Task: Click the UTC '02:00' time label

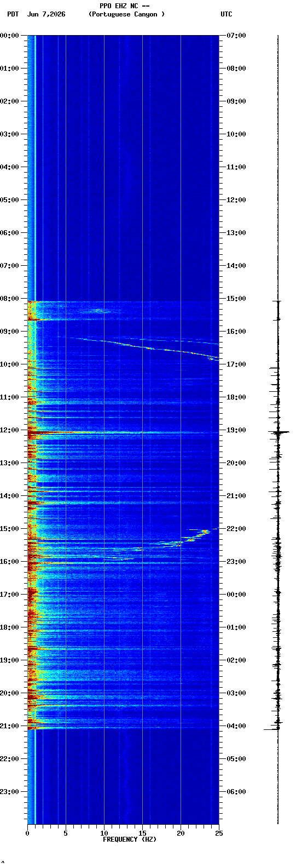Action: (x=236, y=660)
